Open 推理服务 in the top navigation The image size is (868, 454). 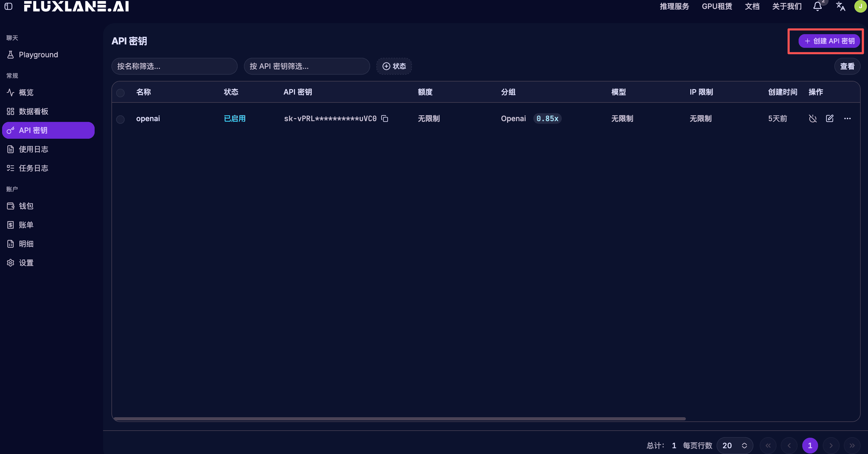(x=674, y=6)
